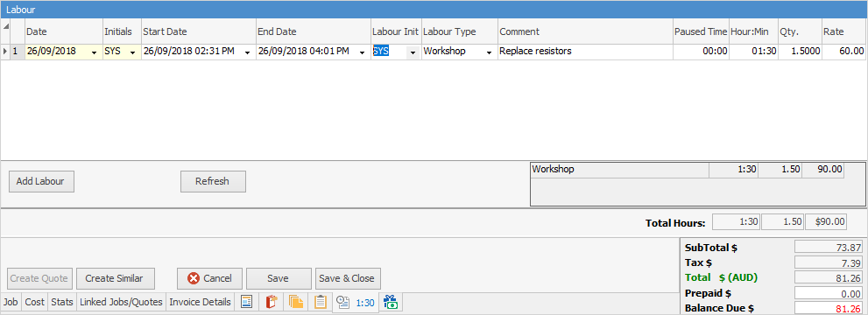Click the Save button
The width and height of the screenshot is (868, 315).
click(279, 278)
